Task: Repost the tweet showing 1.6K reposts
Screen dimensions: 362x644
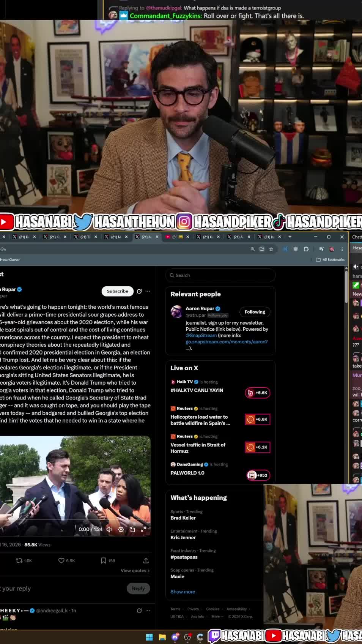Action: pos(24,560)
